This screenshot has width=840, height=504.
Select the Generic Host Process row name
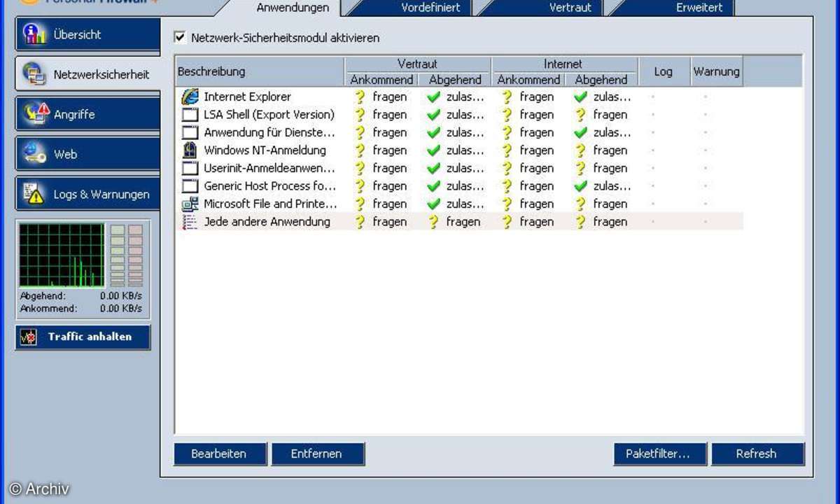point(270,186)
